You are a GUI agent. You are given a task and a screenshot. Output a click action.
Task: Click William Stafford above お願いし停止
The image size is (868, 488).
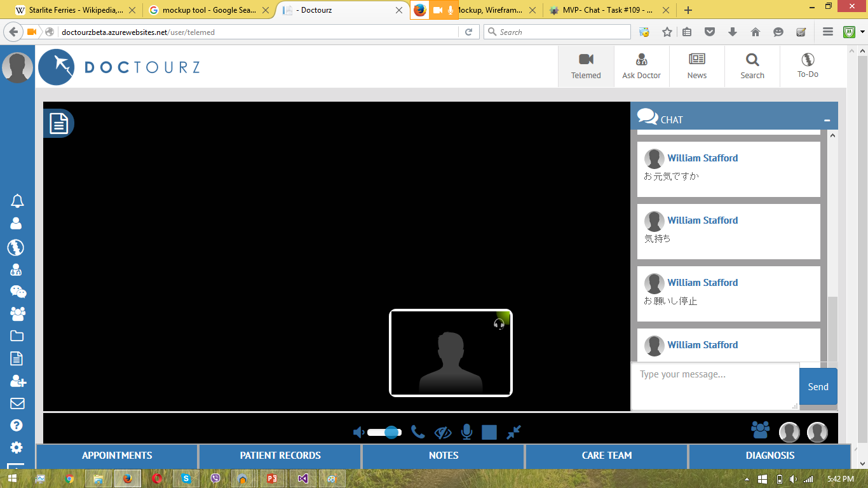pyautogui.click(x=703, y=283)
